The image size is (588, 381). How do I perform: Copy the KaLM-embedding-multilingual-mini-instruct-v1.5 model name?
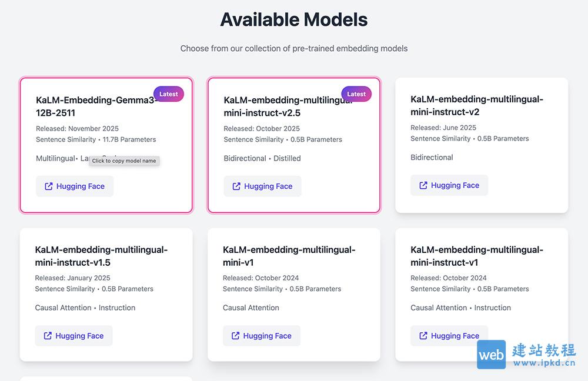pyautogui.click(x=101, y=256)
